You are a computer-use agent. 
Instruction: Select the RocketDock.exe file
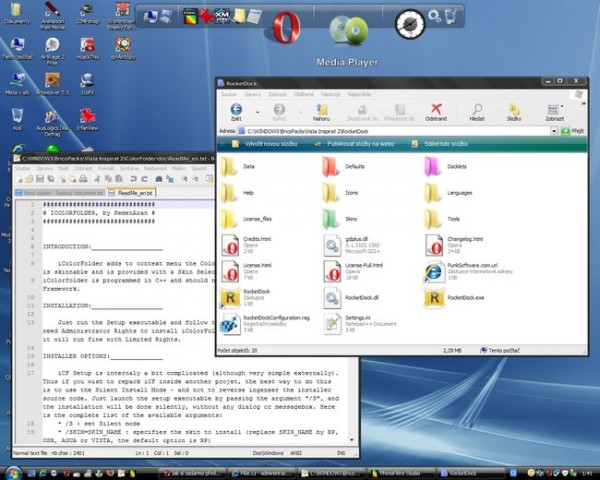tap(454, 297)
